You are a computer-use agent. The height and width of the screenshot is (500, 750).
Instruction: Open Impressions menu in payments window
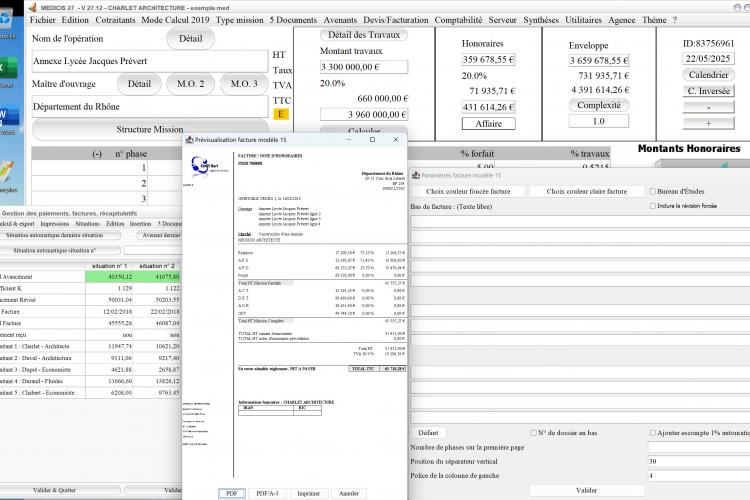tap(55, 224)
